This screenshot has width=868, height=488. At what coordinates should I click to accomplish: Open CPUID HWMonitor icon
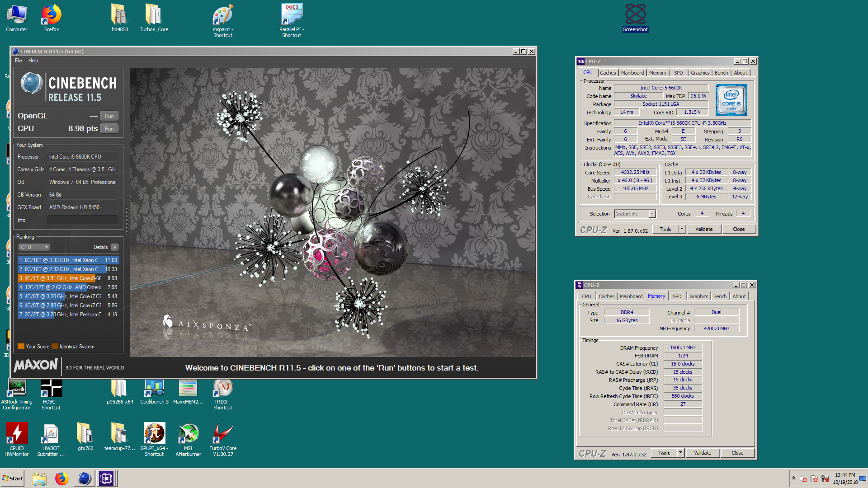(x=17, y=439)
